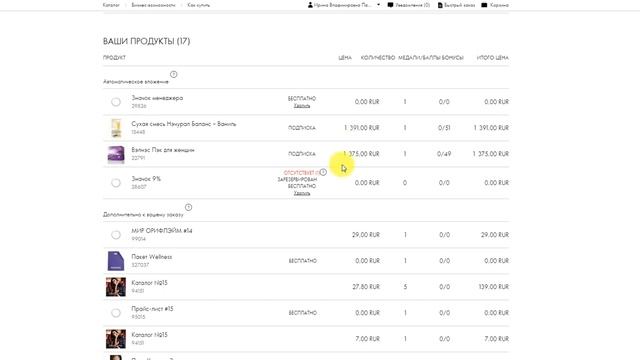Remove Значок 9% via Удалить link

302,193
